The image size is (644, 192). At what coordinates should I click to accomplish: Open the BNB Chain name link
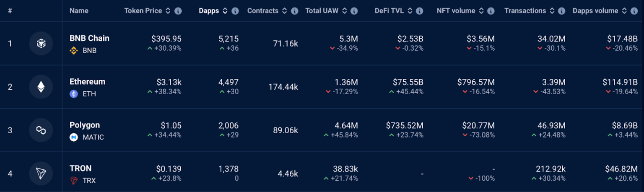(x=89, y=38)
